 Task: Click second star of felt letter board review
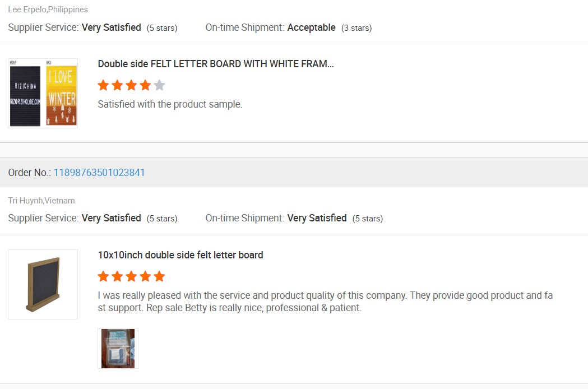coord(117,85)
